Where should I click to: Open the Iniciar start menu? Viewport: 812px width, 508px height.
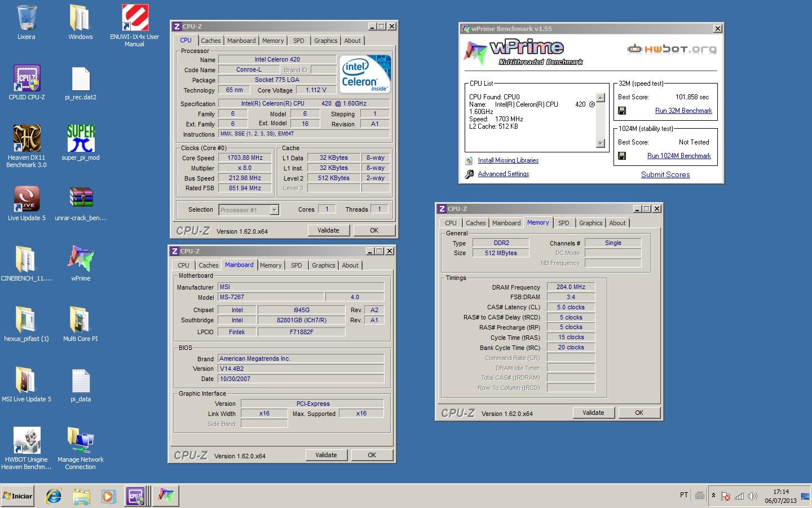click(x=18, y=496)
